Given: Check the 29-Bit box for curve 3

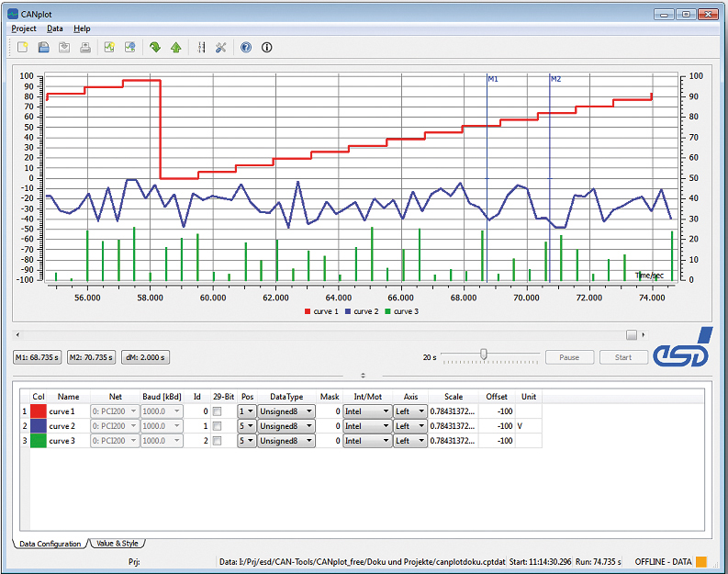Looking at the screenshot, I should (217, 442).
